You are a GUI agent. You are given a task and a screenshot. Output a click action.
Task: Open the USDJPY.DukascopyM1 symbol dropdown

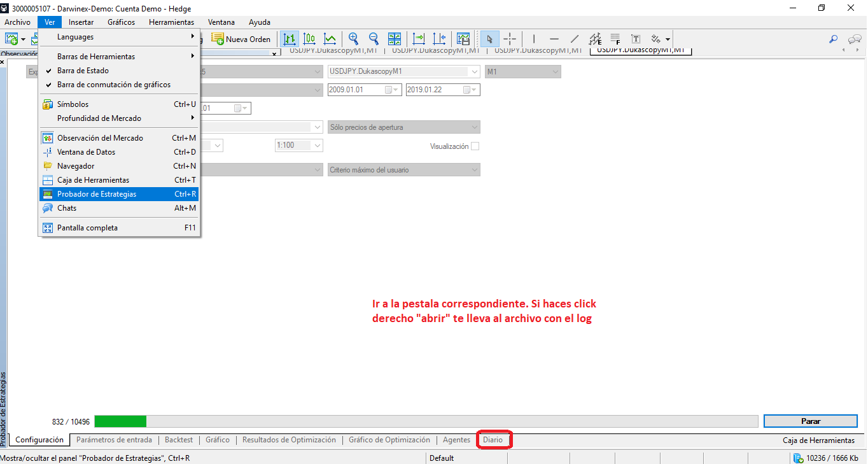[403, 72]
